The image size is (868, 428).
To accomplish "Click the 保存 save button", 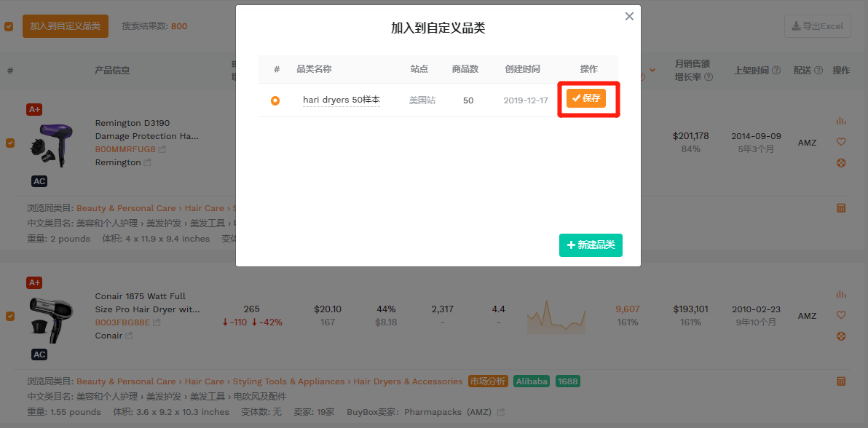I will (586, 98).
